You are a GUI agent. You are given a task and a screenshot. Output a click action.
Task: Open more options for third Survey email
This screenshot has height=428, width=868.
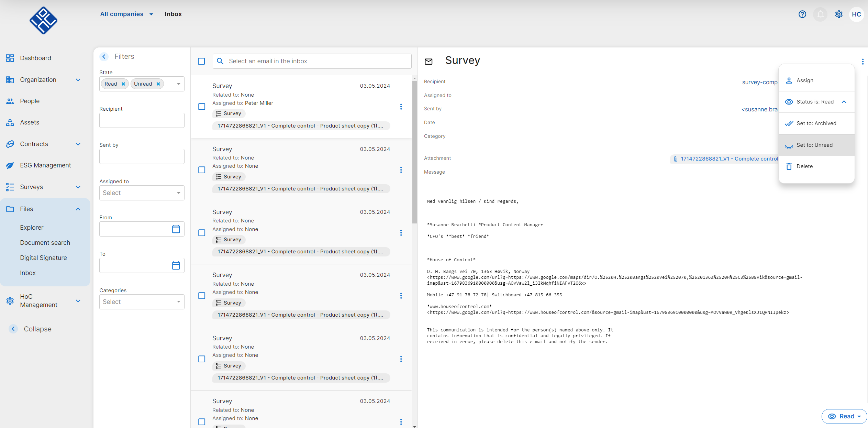tap(401, 233)
